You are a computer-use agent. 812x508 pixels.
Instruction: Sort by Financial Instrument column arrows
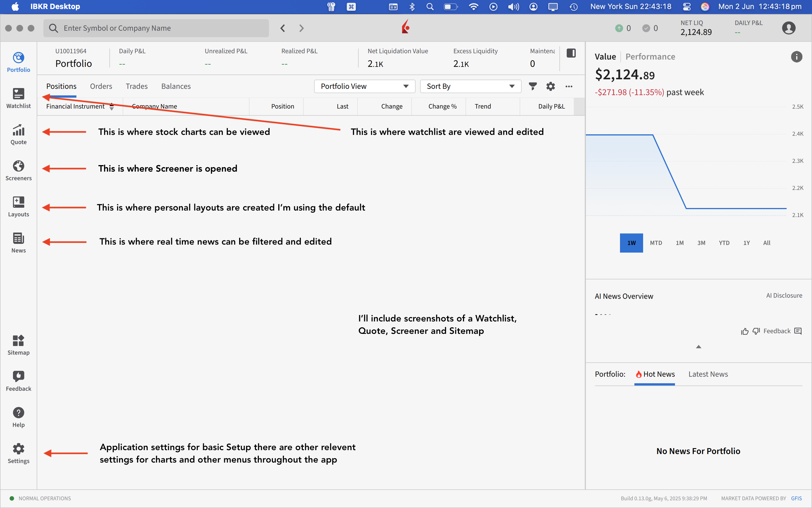pyautogui.click(x=112, y=106)
